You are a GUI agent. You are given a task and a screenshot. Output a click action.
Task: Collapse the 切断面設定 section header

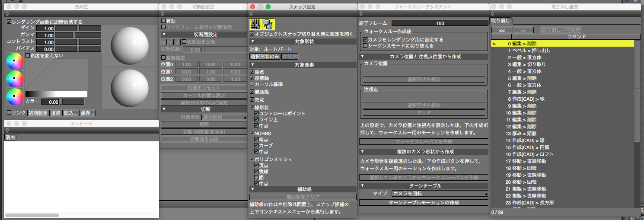click(164, 35)
